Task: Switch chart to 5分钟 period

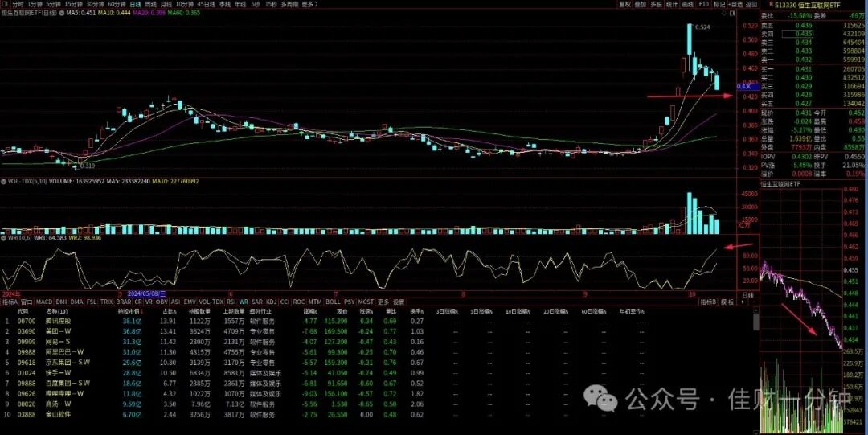Action: point(53,4)
